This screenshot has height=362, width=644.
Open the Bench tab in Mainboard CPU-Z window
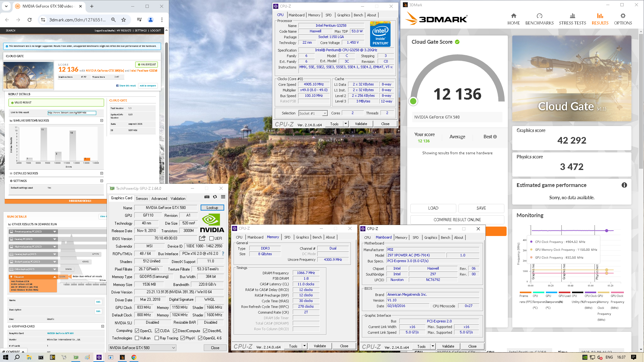pyautogui.click(x=445, y=238)
